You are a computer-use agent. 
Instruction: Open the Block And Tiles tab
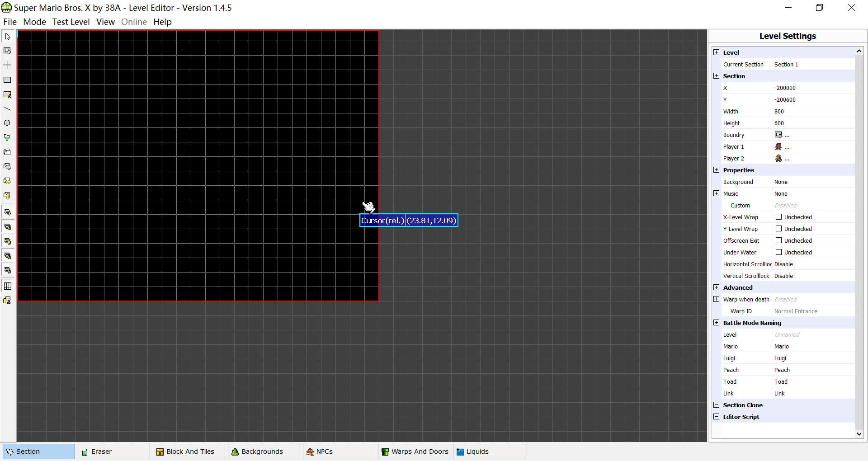tap(189, 452)
